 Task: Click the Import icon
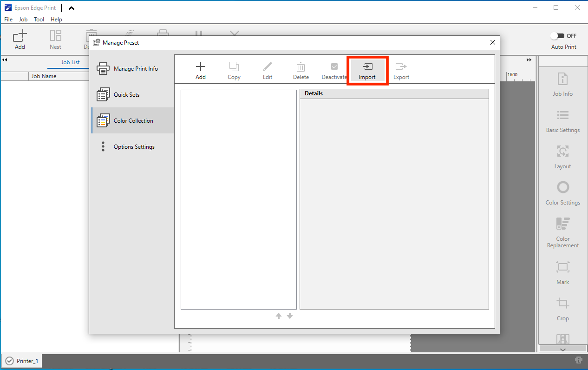click(367, 66)
